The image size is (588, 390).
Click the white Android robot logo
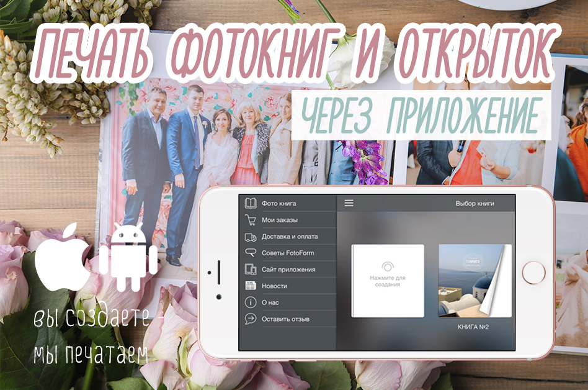(128, 258)
